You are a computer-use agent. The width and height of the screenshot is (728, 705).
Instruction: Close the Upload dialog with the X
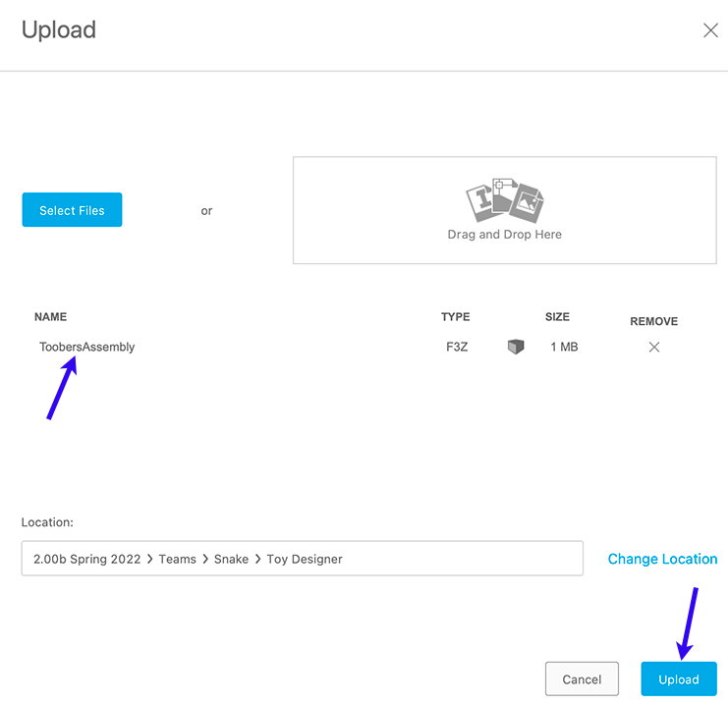click(710, 30)
